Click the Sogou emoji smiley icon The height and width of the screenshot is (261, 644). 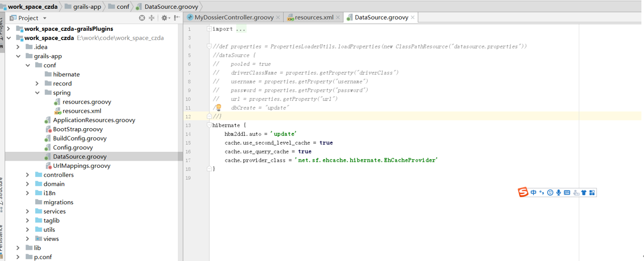(x=550, y=193)
